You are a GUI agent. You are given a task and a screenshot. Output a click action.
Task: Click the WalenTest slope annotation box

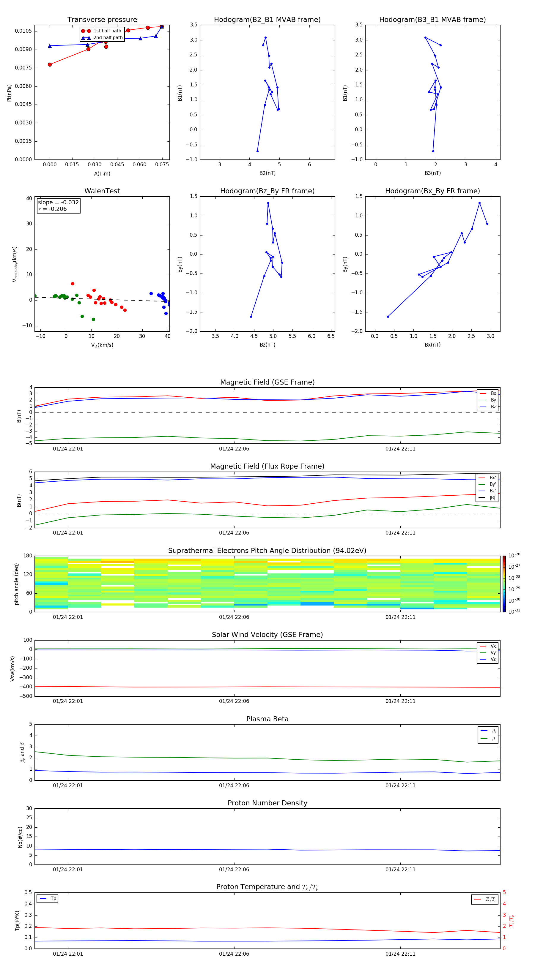click(x=58, y=206)
